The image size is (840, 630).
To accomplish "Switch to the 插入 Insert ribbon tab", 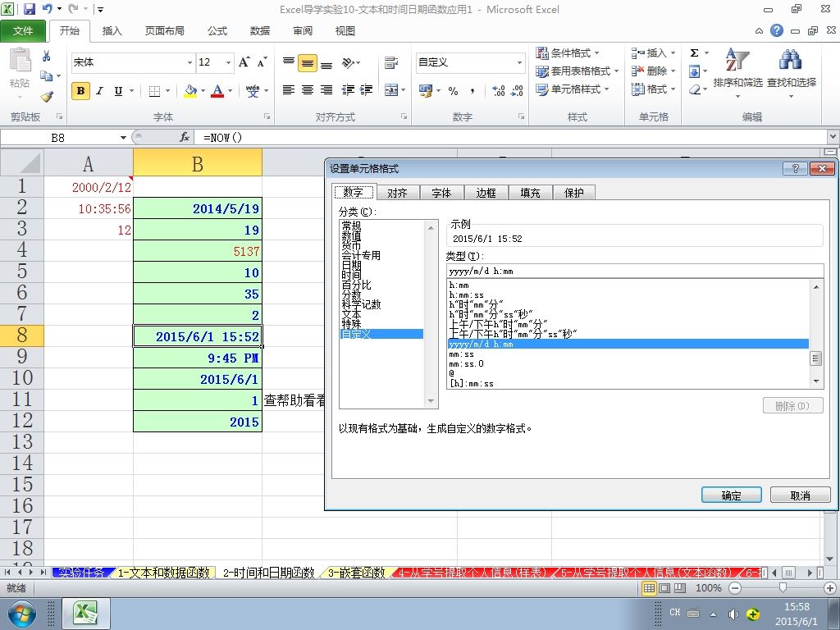I will point(112,31).
